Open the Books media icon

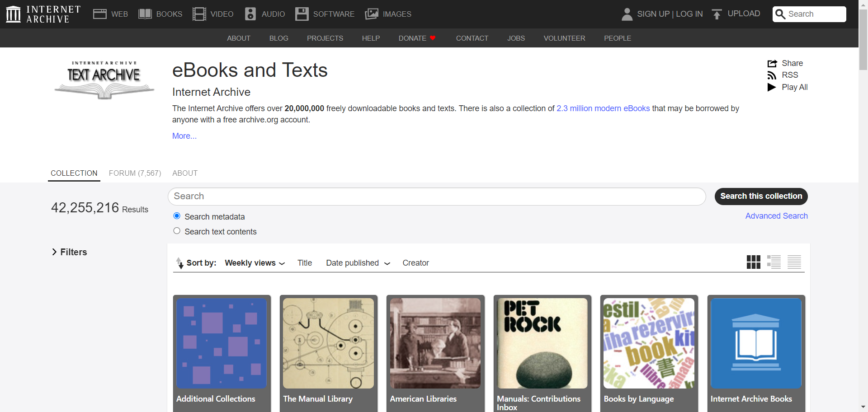(x=145, y=14)
